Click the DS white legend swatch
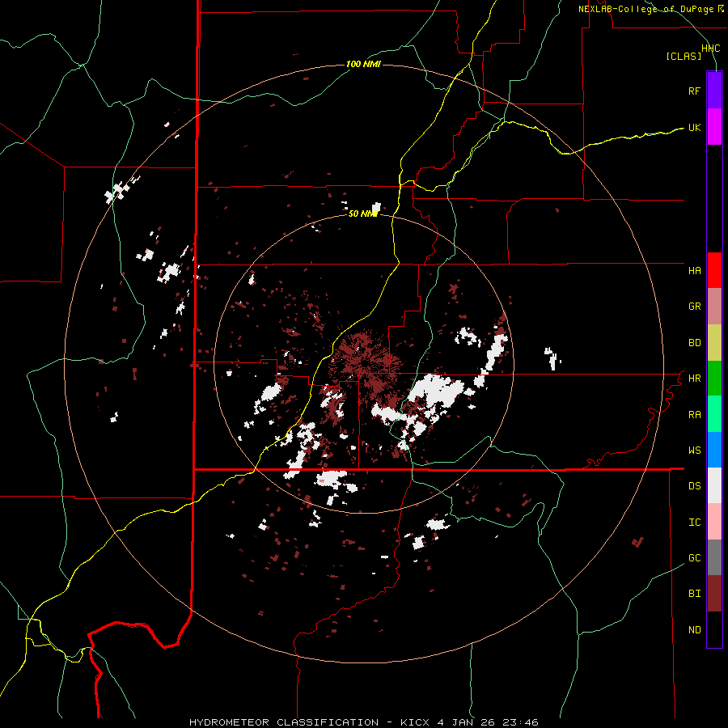Screen dimensions: 728x728 714,485
